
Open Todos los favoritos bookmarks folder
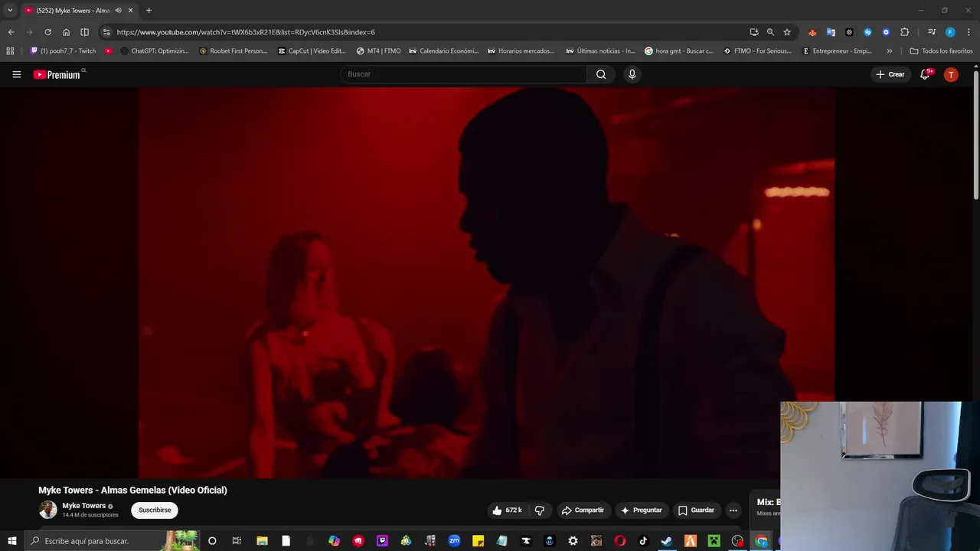[941, 51]
